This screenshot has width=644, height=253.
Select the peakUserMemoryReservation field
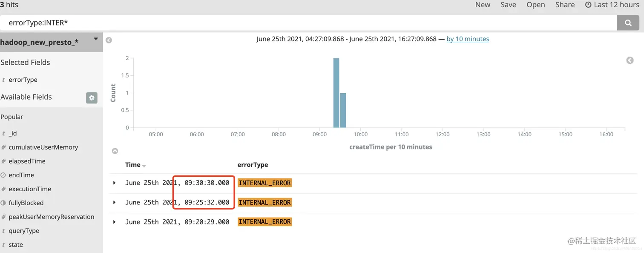pos(52,217)
